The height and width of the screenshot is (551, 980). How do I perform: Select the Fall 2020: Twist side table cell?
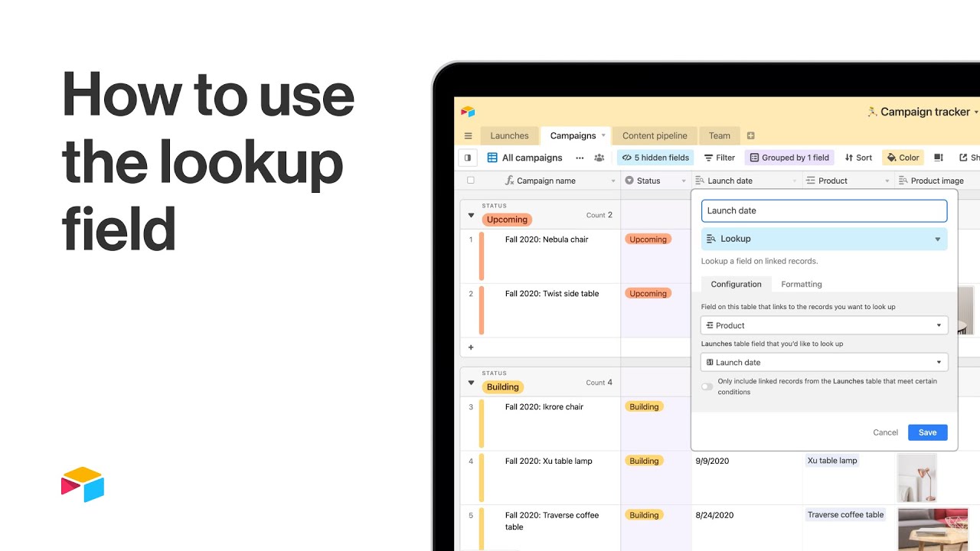[552, 294]
